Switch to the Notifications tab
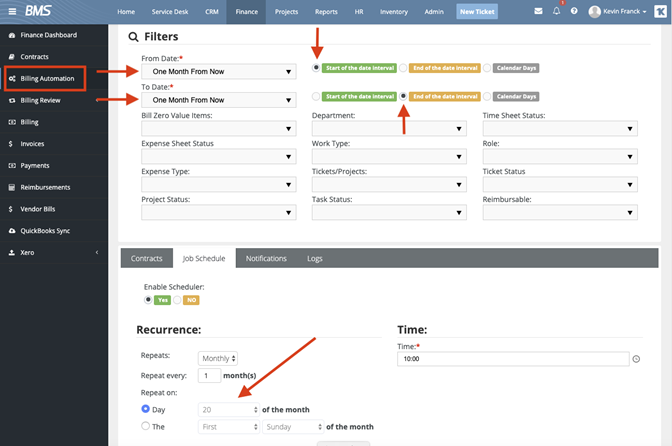Viewport: 672px width, 446px height. point(266,258)
